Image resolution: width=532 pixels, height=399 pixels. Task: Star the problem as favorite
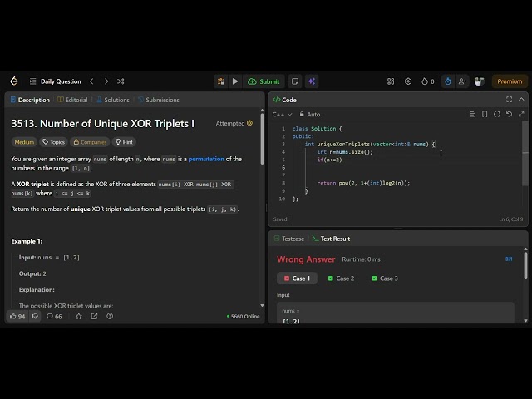point(79,316)
